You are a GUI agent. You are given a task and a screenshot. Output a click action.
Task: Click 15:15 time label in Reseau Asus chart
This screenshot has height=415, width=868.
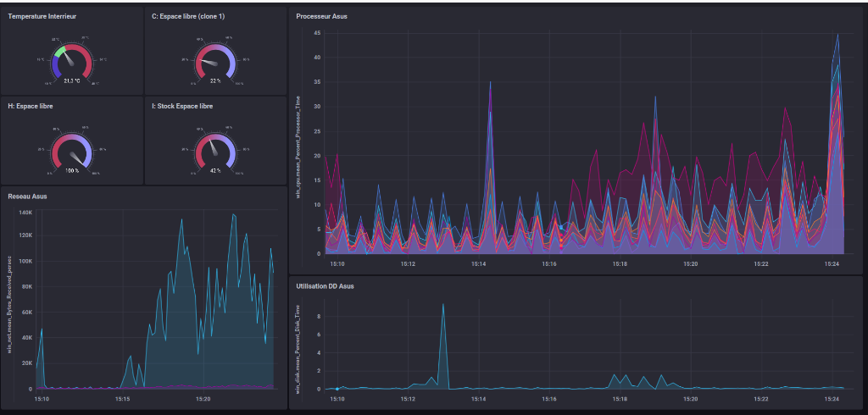[122, 398]
